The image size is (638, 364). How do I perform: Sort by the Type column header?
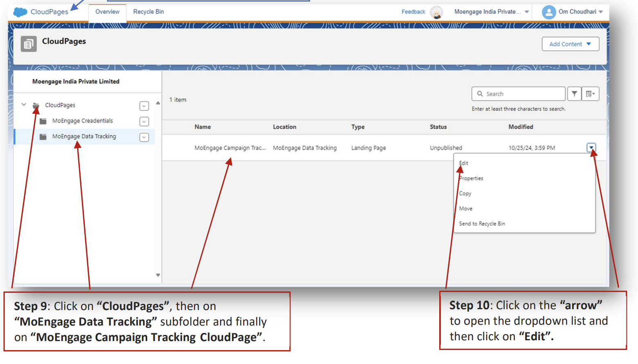click(x=358, y=127)
